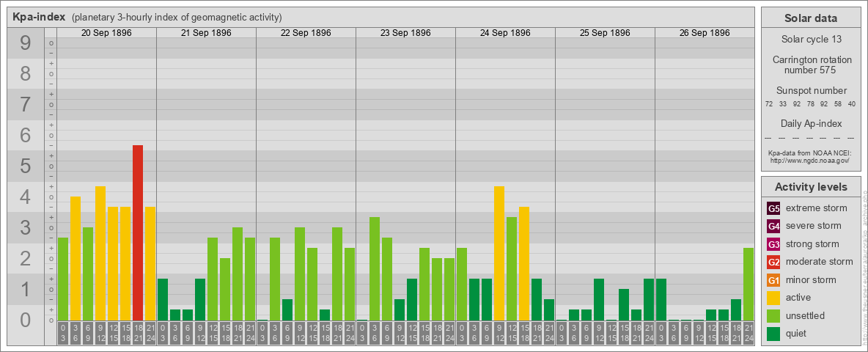
Task: Select the '20 Sep 1896' date header
Action: coord(106,33)
